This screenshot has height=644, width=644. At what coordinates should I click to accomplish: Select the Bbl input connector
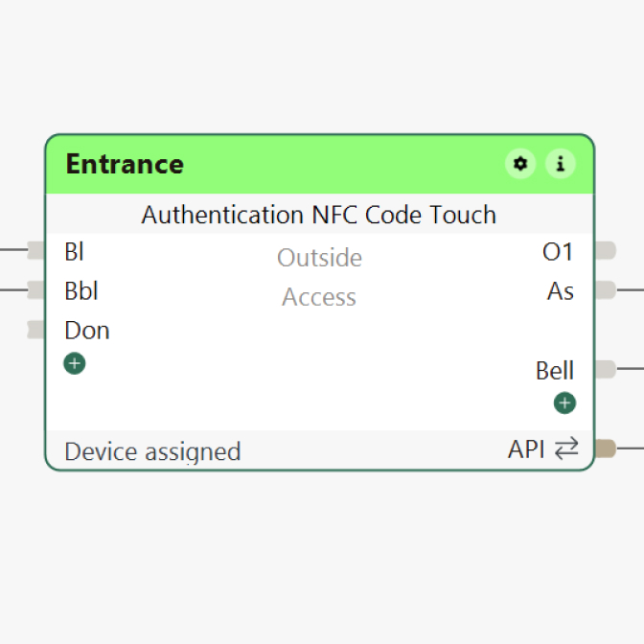(36, 289)
